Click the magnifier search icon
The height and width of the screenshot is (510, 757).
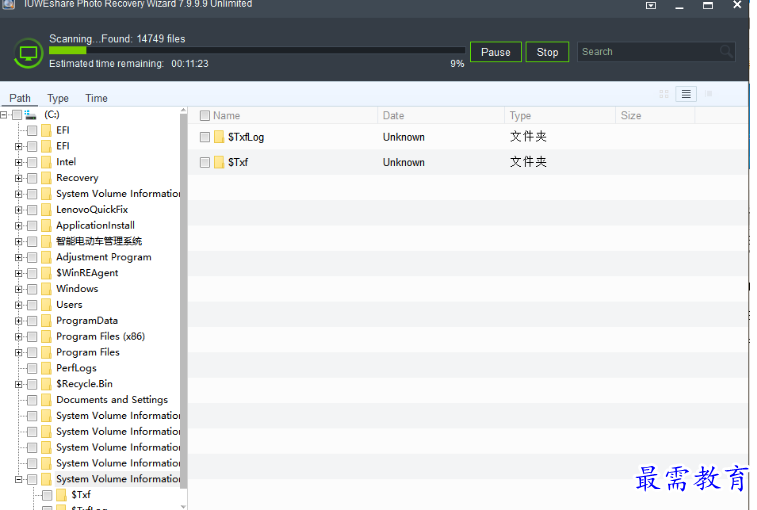point(726,51)
